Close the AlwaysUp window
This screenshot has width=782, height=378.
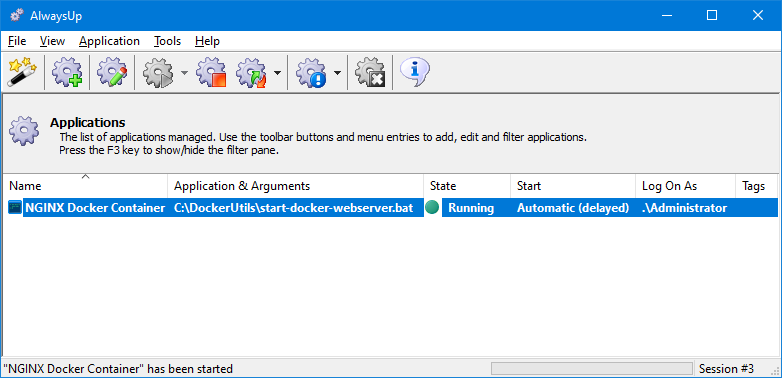758,15
